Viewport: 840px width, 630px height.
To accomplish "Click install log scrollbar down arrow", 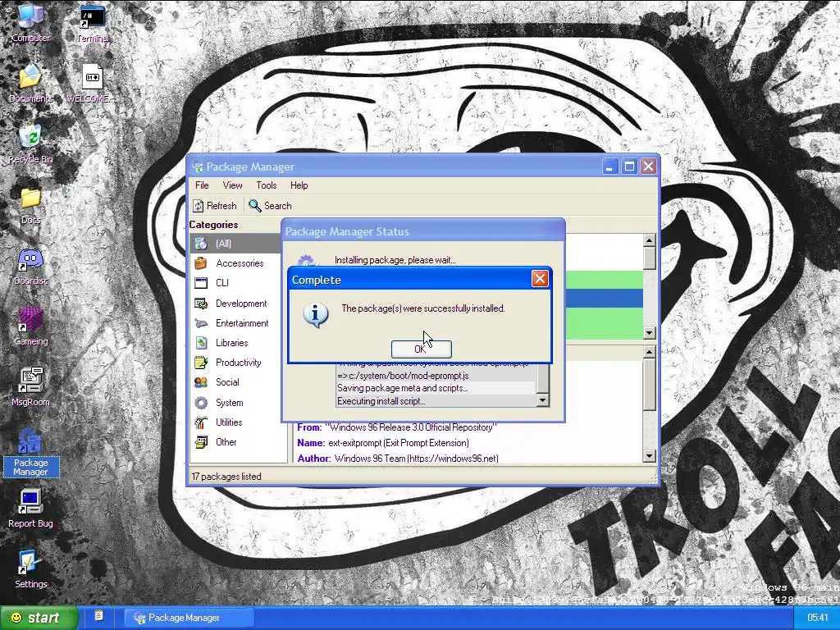I will (x=543, y=400).
